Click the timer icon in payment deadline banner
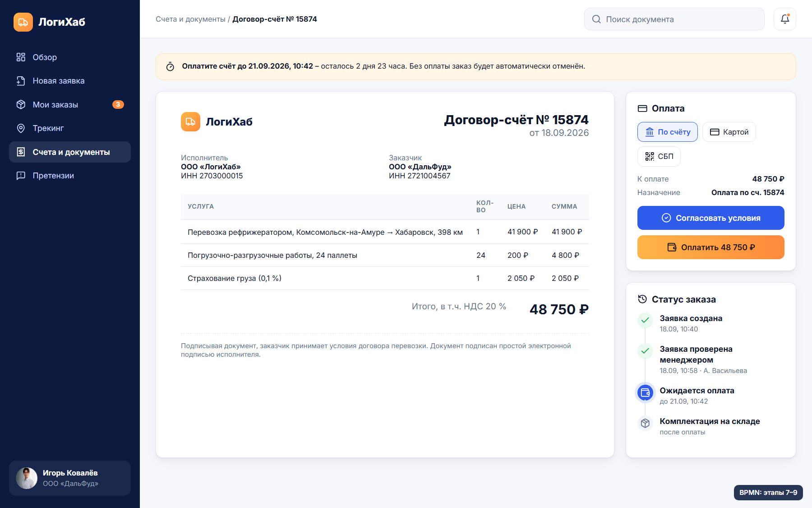This screenshot has height=508, width=812. click(170, 66)
